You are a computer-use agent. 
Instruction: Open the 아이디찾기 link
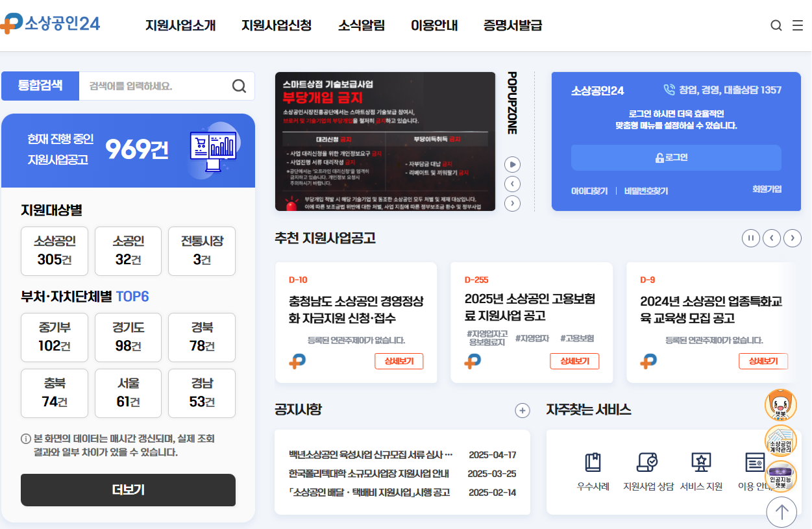pyautogui.click(x=589, y=191)
